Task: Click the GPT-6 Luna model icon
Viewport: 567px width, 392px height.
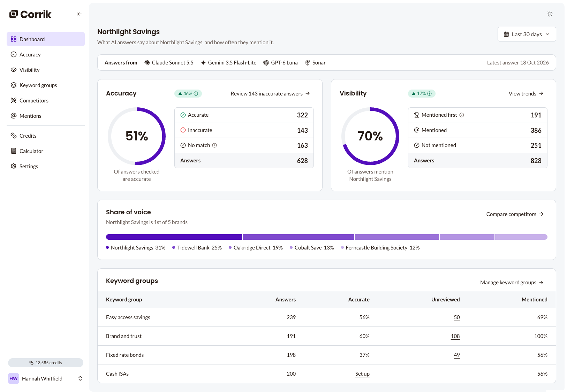Action: point(266,63)
